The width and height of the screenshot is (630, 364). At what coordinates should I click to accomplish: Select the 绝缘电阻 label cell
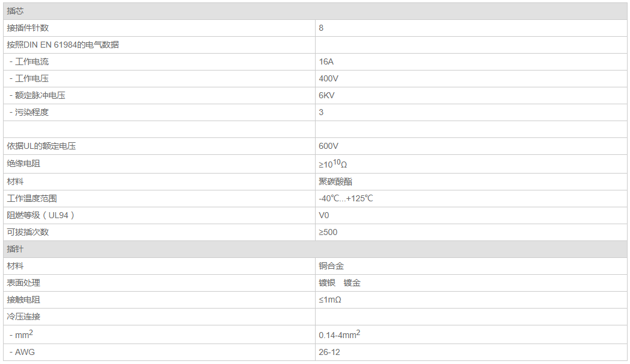(24, 163)
